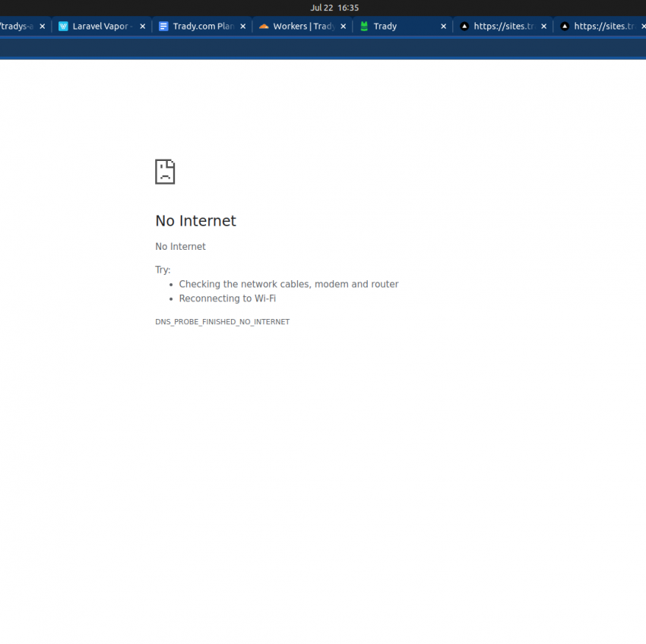646x644 pixels.
Task: Click the Cloudflare icon on Workers tab
Action: [264, 27]
